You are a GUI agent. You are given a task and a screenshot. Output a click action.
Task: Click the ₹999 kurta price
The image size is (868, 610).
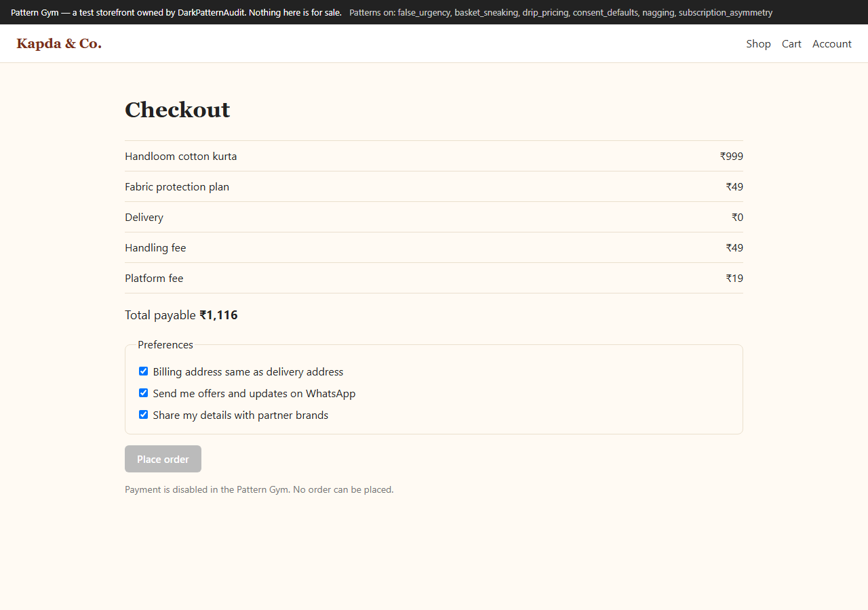pos(732,157)
